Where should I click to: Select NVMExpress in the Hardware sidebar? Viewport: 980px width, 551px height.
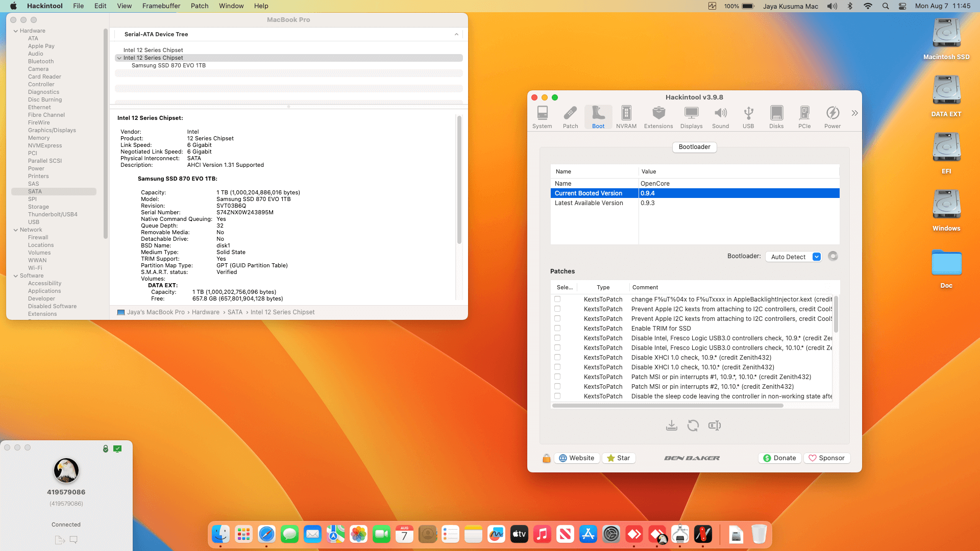tap(45, 146)
